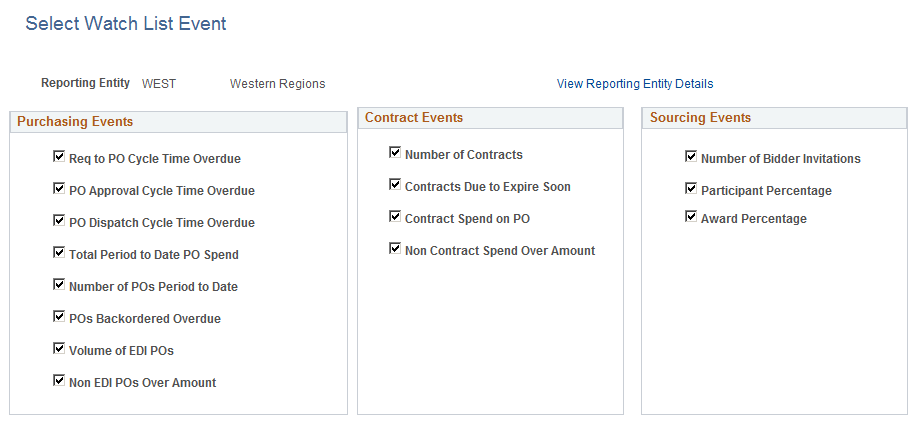Image resolution: width=924 pixels, height=426 pixels.
Task: Uncheck POs Backordered Overdue event
Action: pos(59,317)
